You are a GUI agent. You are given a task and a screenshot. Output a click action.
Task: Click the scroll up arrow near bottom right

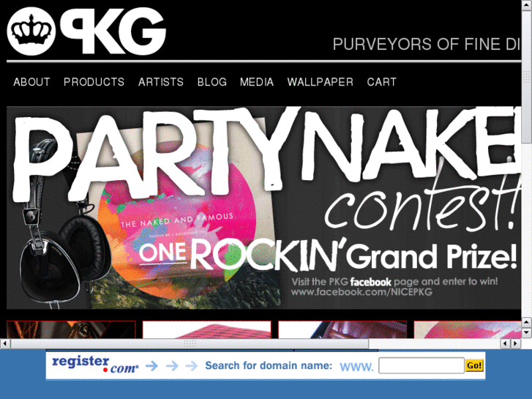click(x=527, y=321)
